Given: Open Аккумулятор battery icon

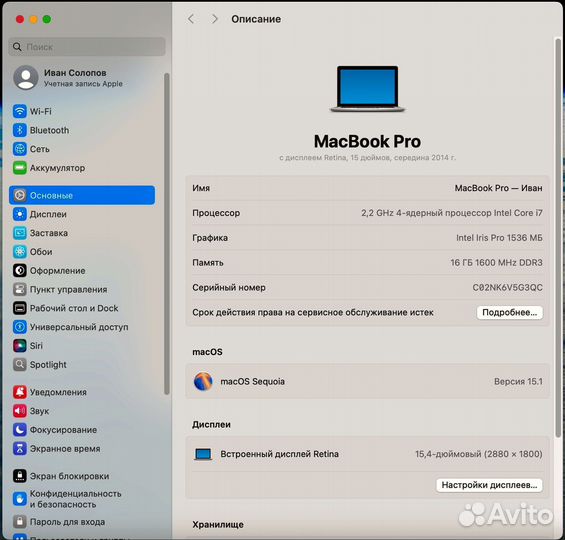Looking at the screenshot, I should point(20,168).
